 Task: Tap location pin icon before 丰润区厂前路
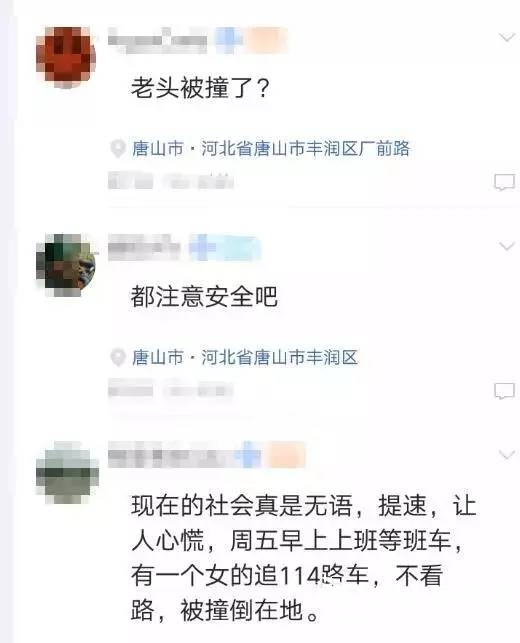click(x=118, y=148)
